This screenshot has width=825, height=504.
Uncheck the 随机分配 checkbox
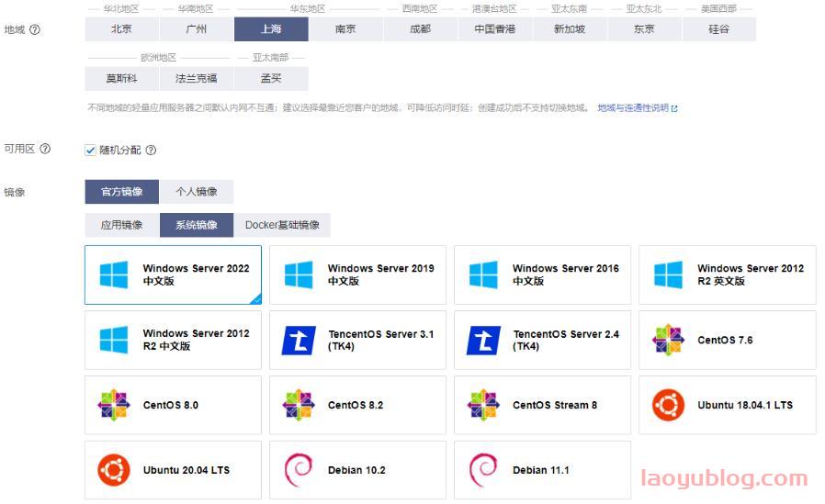[x=91, y=151]
